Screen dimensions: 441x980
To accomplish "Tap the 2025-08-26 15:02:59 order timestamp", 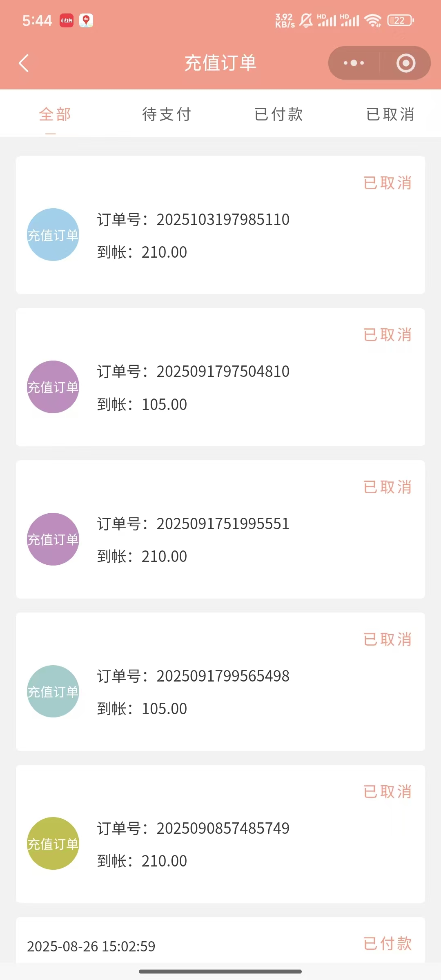I will 91,946.
